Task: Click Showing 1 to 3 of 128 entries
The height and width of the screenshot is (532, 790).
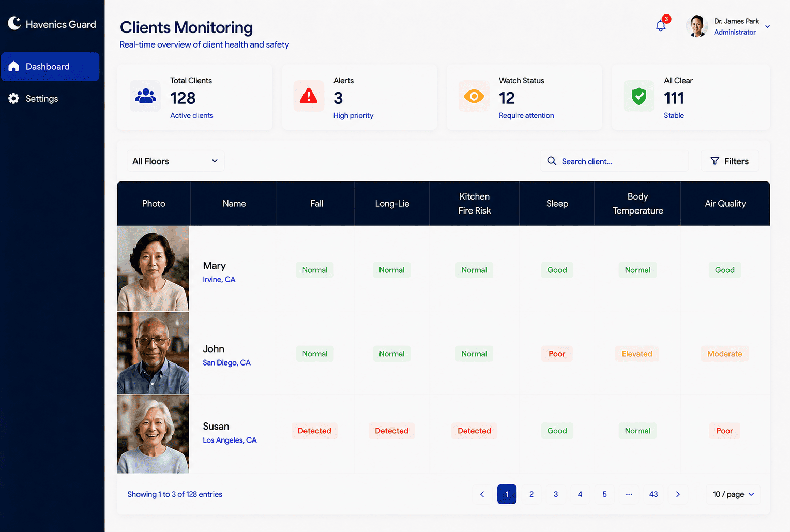Action: pos(175,494)
